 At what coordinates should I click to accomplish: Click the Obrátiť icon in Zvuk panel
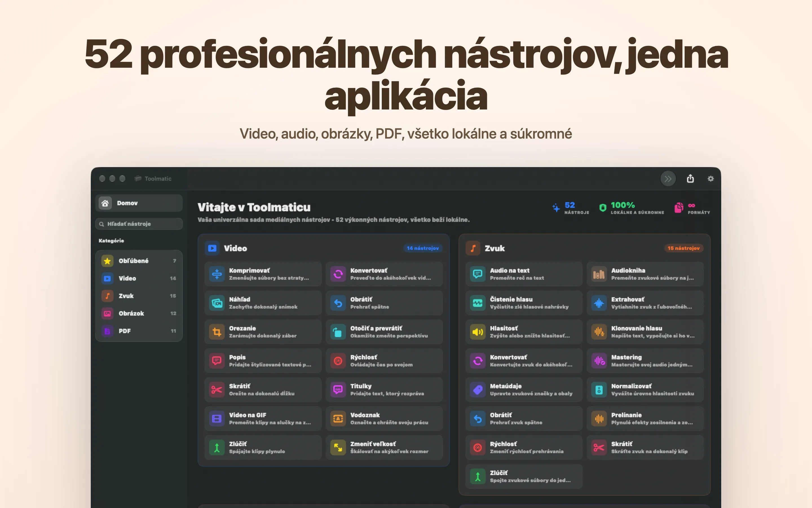pyautogui.click(x=477, y=419)
